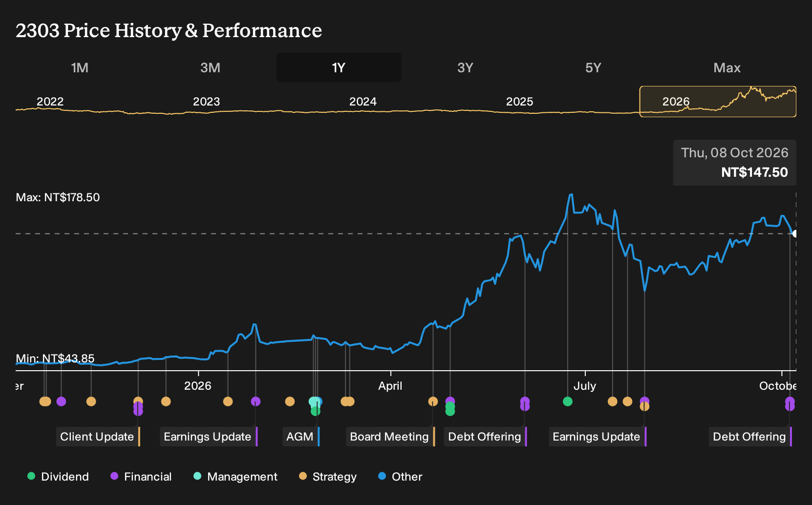Image resolution: width=812 pixels, height=505 pixels.
Task: Open the Board Meeting event label
Action: [390, 437]
